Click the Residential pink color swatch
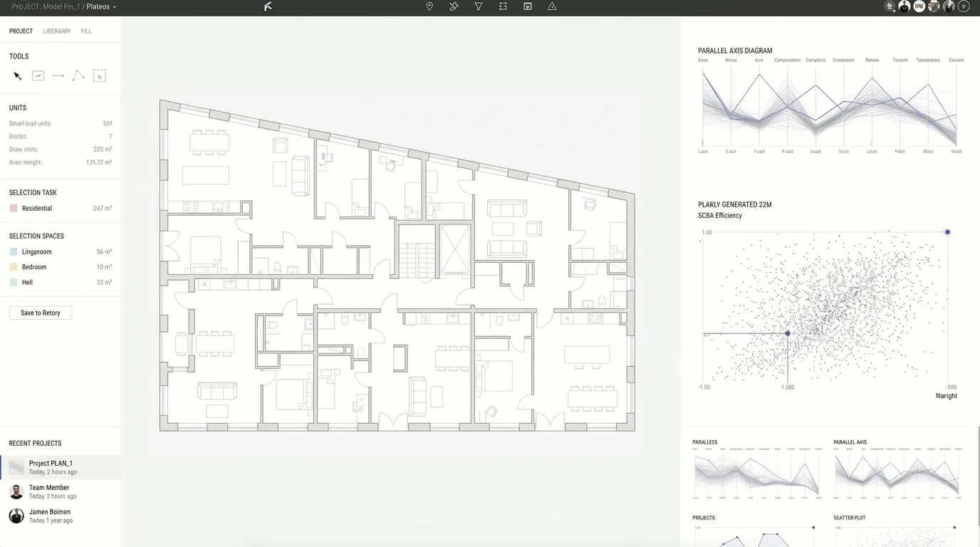Screen dimensions: 980x547 coord(14,209)
